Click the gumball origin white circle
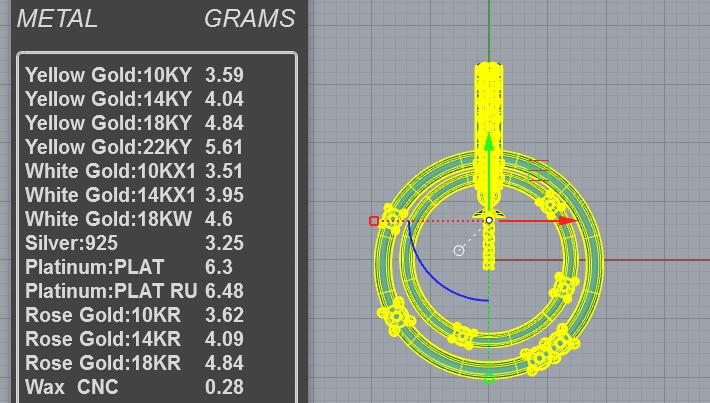The height and width of the screenshot is (403, 710). [489, 221]
